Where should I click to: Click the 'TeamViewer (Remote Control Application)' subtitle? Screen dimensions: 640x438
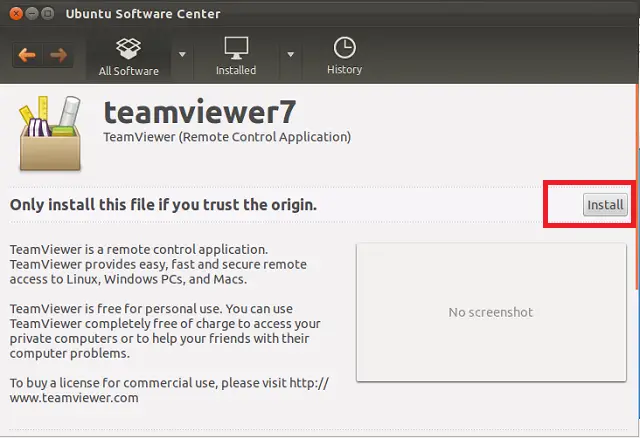click(x=227, y=137)
